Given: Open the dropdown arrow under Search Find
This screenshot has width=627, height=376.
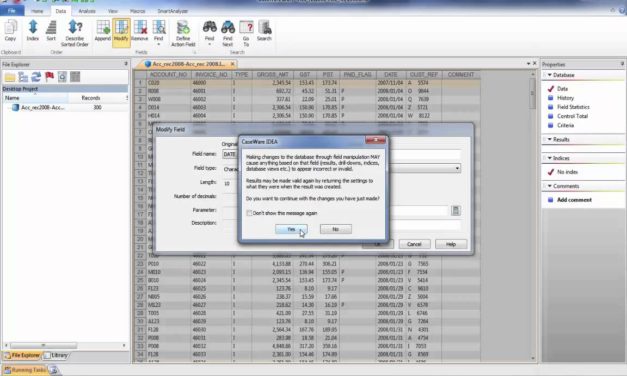Looking at the screenshot, I should click(x=210, y=44).
